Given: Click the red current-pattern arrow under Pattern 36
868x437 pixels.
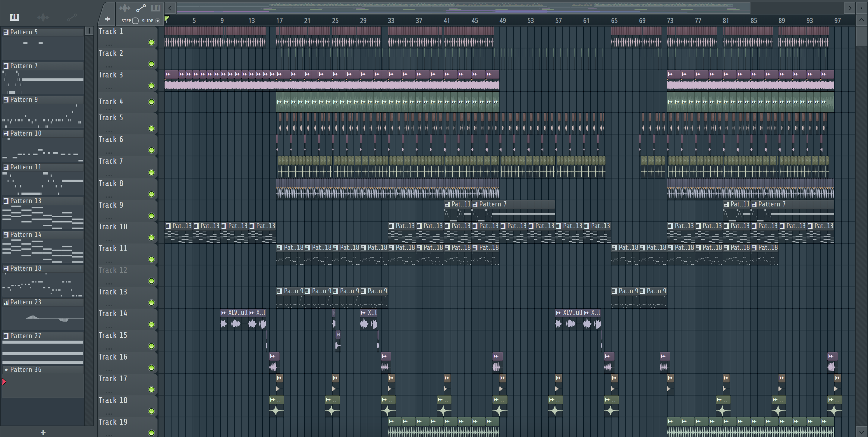Looking at the screenshot, I should (x=4, y=382).
